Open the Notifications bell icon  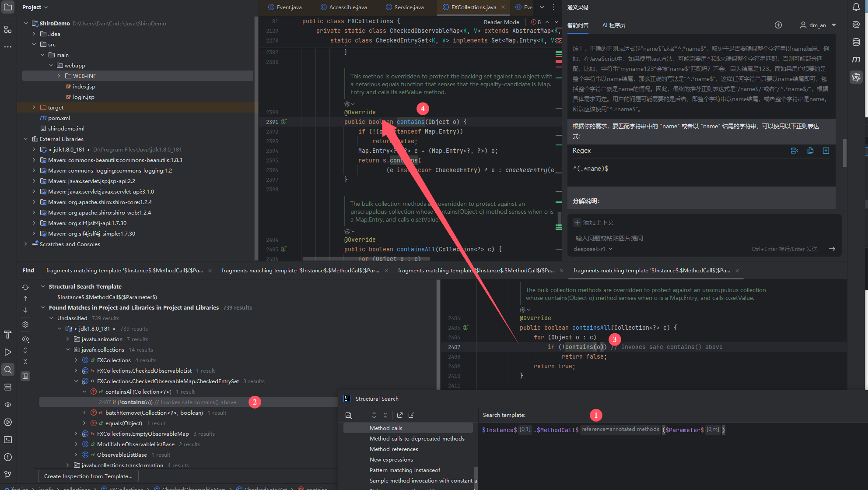856,7
